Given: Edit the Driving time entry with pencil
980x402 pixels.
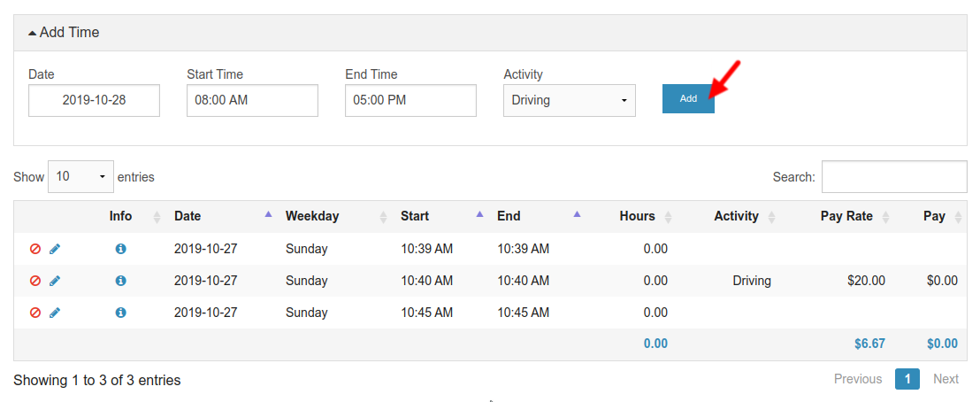Looking at the screenshot, I should tap(55, 281).
